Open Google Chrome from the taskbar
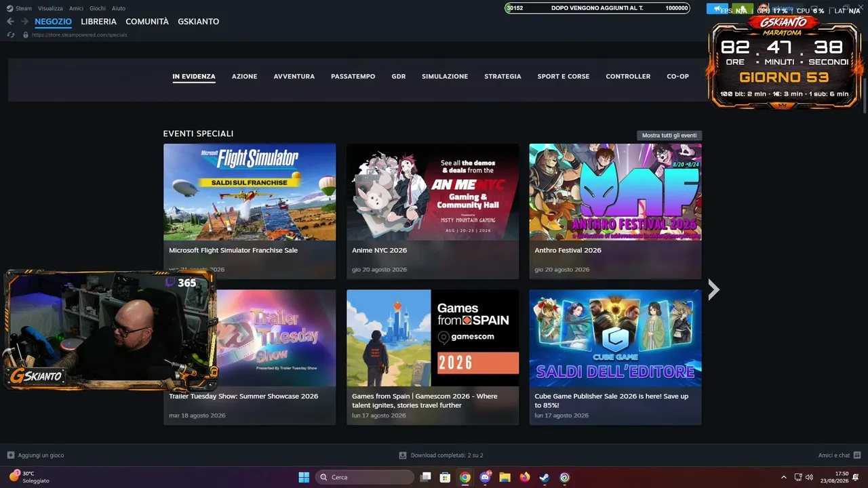868x488 pixels. pyautogui.click(x=465, y=477)
